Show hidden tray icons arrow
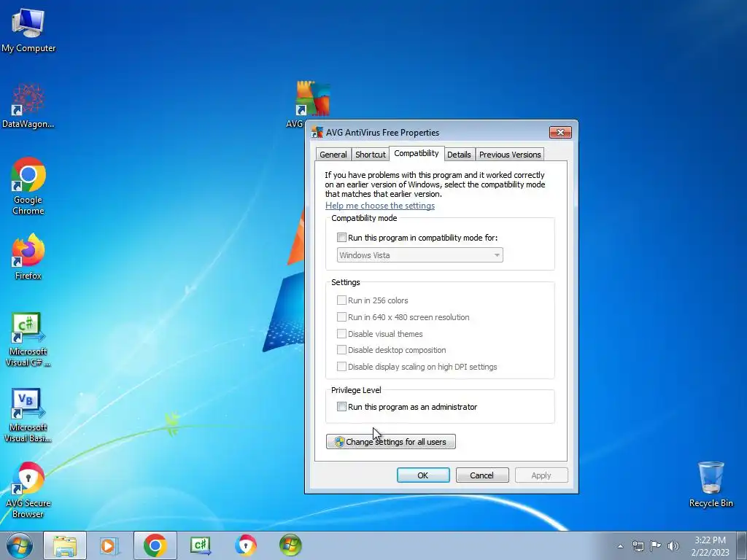The image size is (747, 560). point(620,546)
